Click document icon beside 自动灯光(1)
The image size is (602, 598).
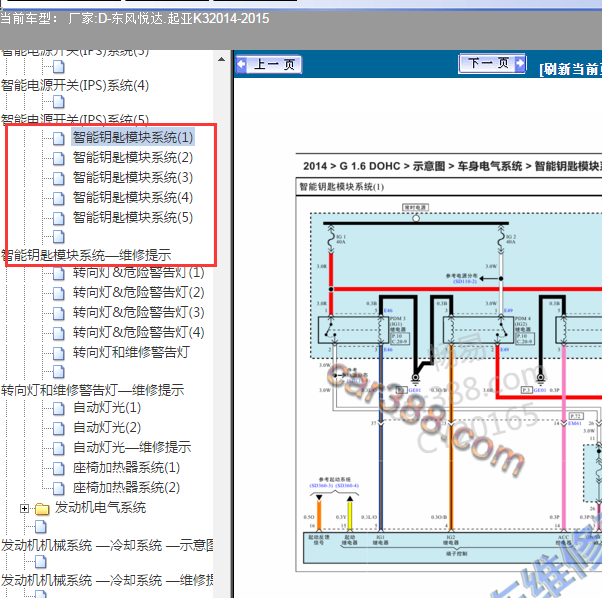pos(58,408)
